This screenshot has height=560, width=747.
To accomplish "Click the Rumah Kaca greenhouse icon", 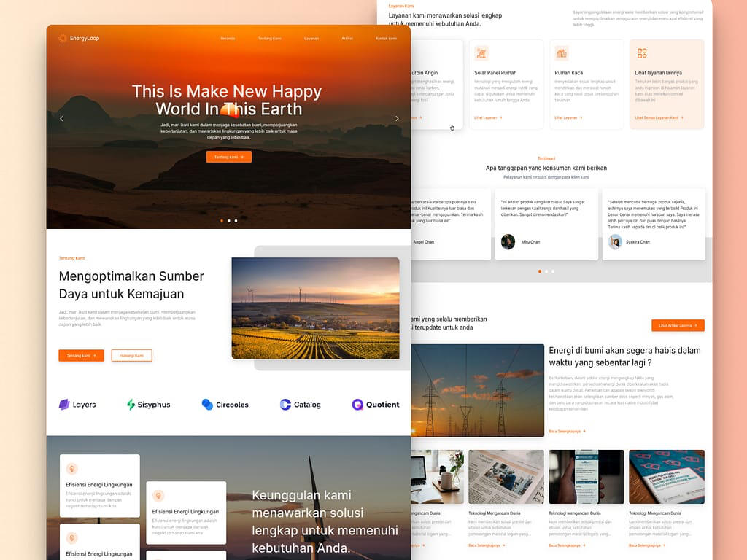I will (x=562, y=53).
